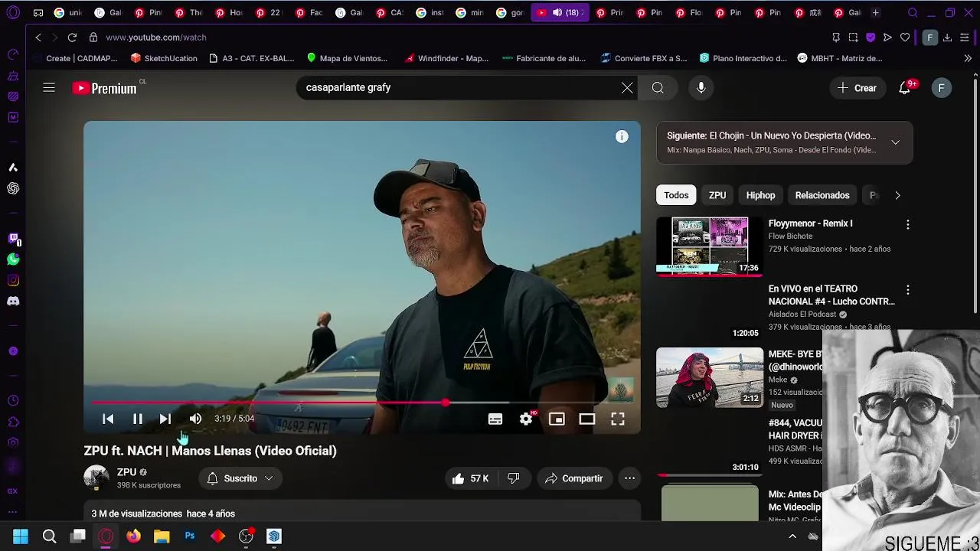Open Windows Start menu

(x=21, y=536)
